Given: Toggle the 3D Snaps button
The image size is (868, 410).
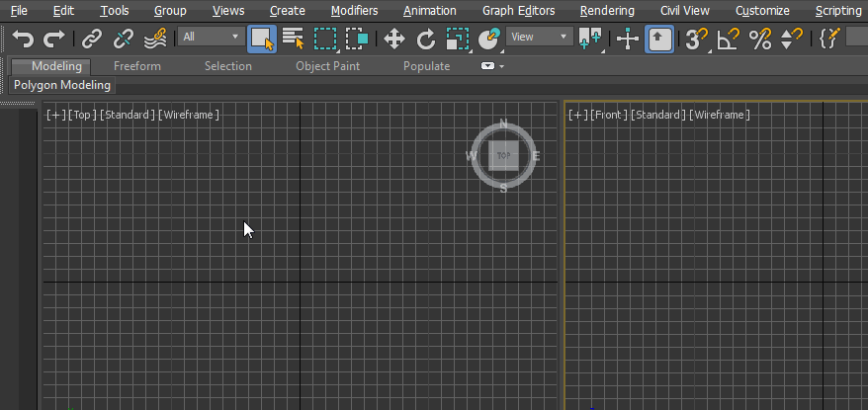Looking at the screenshot, I should coord(697,40).
